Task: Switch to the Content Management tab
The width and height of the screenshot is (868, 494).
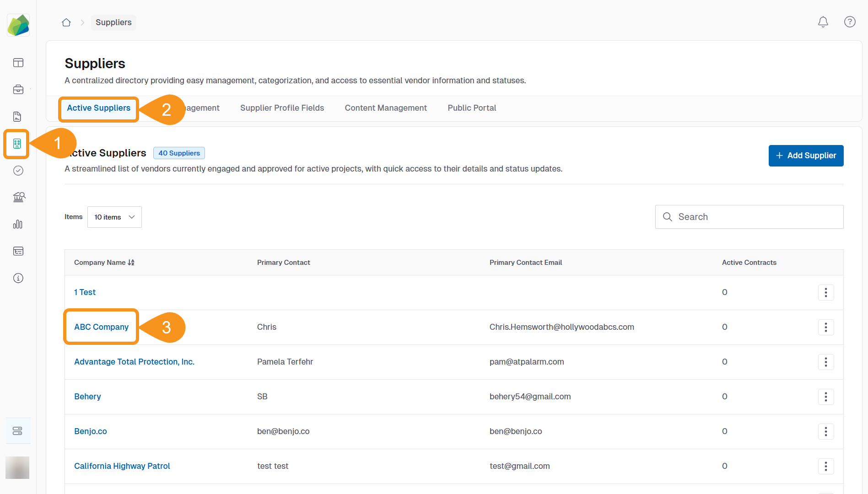Action: pyautogui.click(x=385, y=108)
